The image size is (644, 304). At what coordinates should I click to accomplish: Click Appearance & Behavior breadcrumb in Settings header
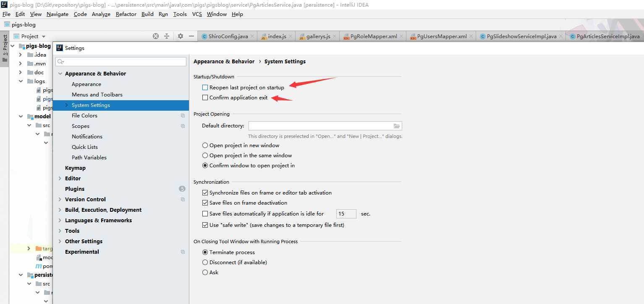click(x=224, y=62)
